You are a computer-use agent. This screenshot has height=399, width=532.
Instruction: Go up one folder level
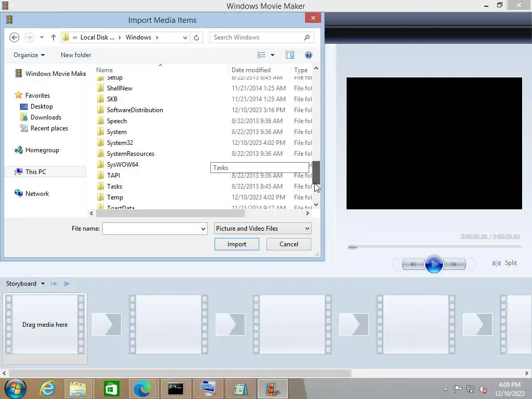tap(54, 37)
